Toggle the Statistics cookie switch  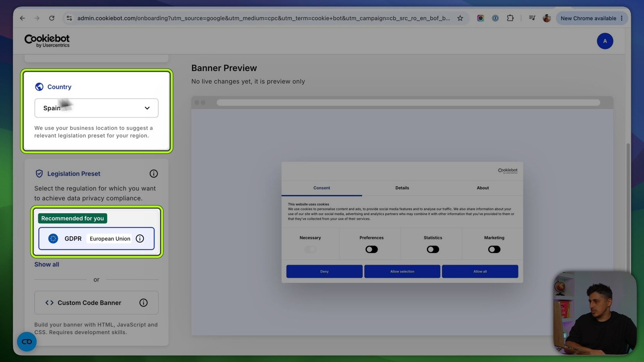(433, 249)
